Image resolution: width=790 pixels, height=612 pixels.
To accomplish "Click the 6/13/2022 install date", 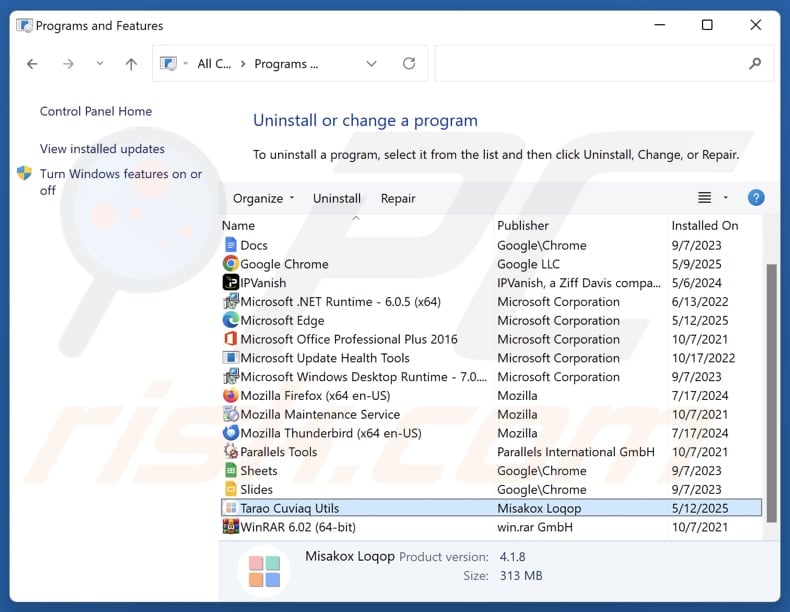I will (700, 302).
